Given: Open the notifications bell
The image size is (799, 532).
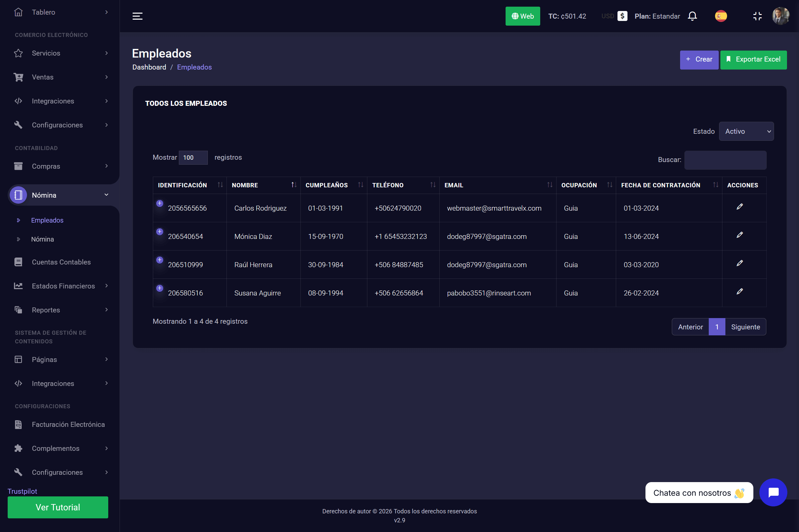Looking at the screenshot, I should (x=692, y=16).
